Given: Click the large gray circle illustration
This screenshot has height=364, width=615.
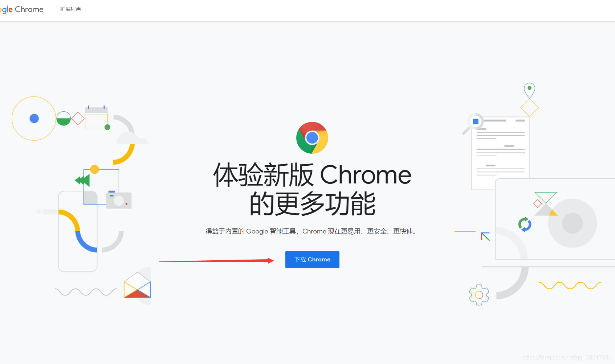Looking at the screenshot, I should [573, 223].
